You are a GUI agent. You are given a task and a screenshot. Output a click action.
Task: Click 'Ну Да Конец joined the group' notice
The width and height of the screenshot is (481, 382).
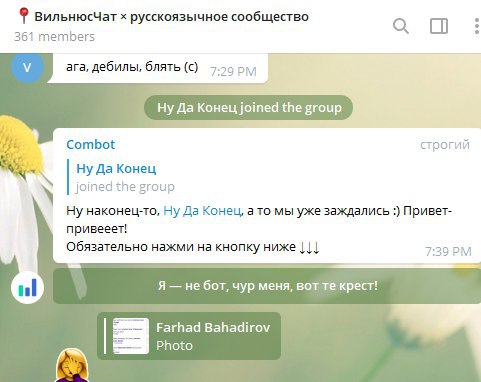click(x=248, y=107)
